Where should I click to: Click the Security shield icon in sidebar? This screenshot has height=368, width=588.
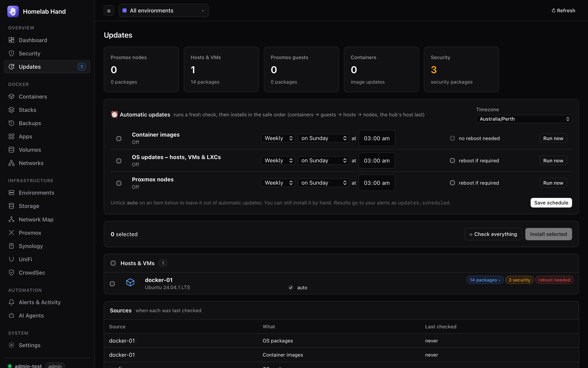11,53
